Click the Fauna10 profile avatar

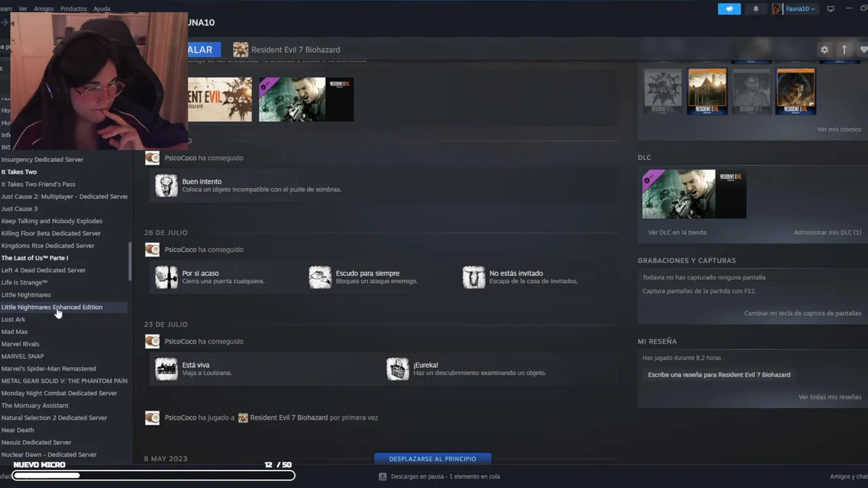777,9
